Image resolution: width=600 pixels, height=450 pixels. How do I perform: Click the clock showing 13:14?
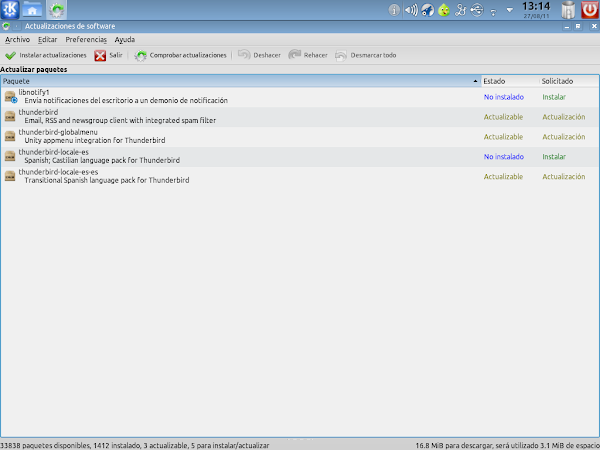[536, 6]
